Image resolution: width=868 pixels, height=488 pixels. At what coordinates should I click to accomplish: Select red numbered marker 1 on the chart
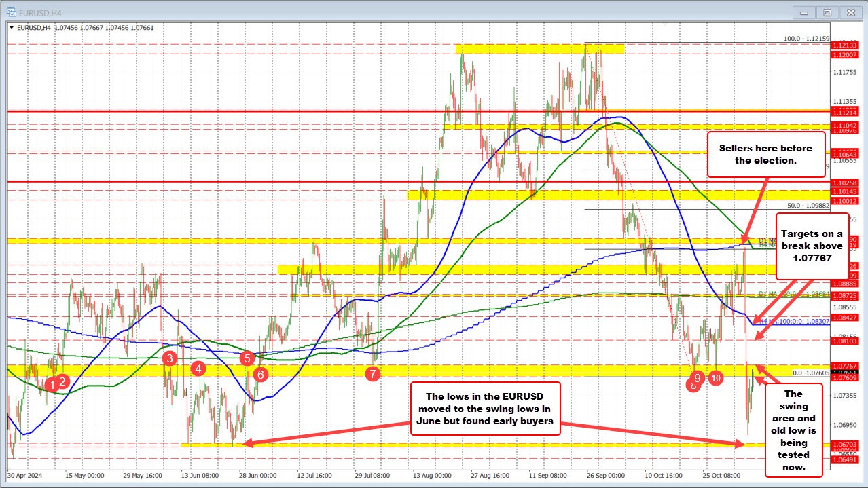coord(52,385)
